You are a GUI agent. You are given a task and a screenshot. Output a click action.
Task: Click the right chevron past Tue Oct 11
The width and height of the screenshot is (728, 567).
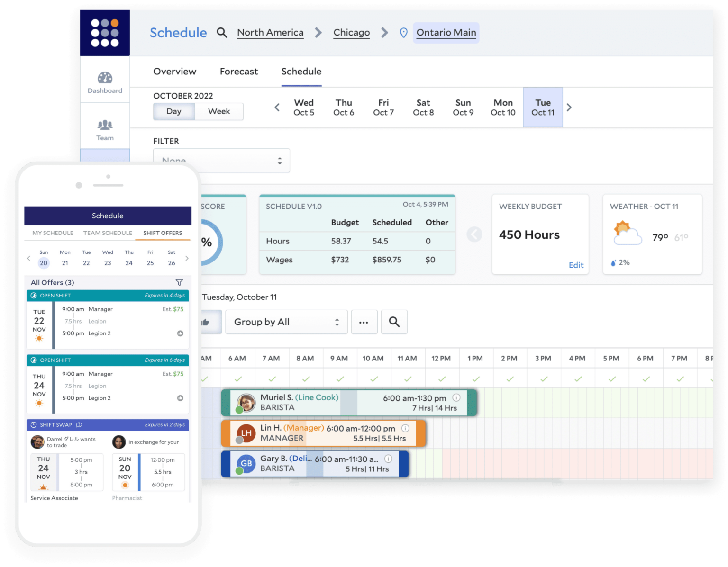click(570, 107)
